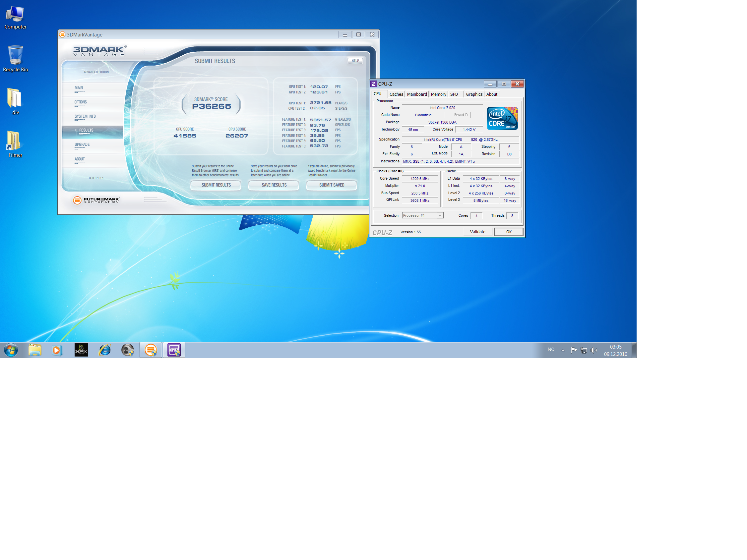Switch to 3DMark Vantage taskbar button

(151, 350)
